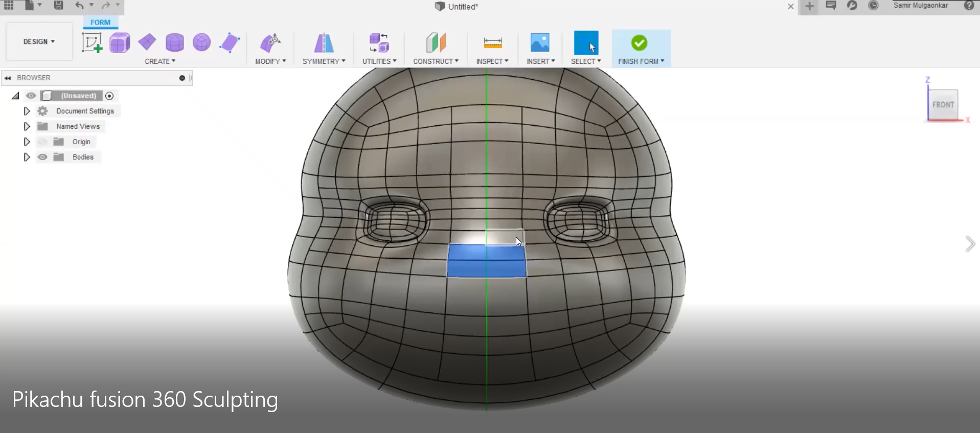Toggle visibility of the (Unsaved) component
Image resolution: width=980 pixels, height=433 pixels.
pyautogui.click(x=31, y=96)
